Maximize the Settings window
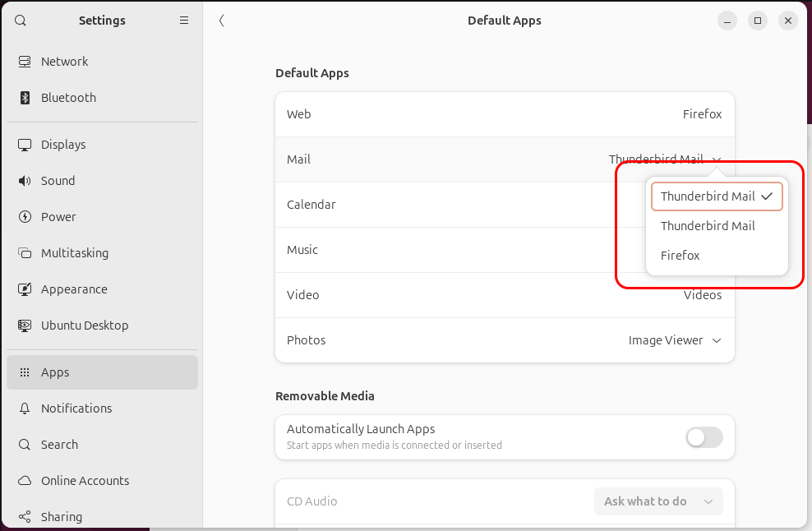812x531 pixels. click(758, 21)
